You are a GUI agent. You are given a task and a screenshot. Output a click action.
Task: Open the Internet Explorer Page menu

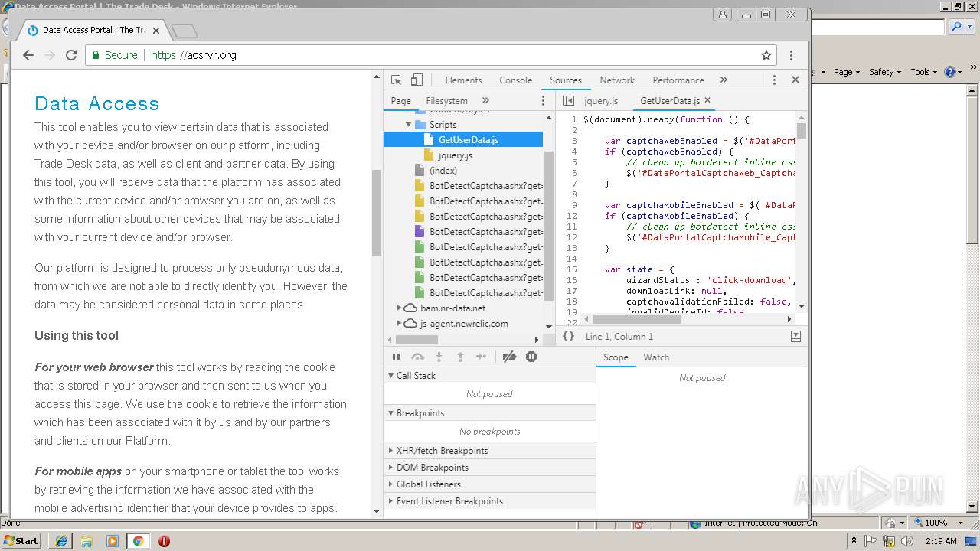pyautogui.click(x=847, y=72)
